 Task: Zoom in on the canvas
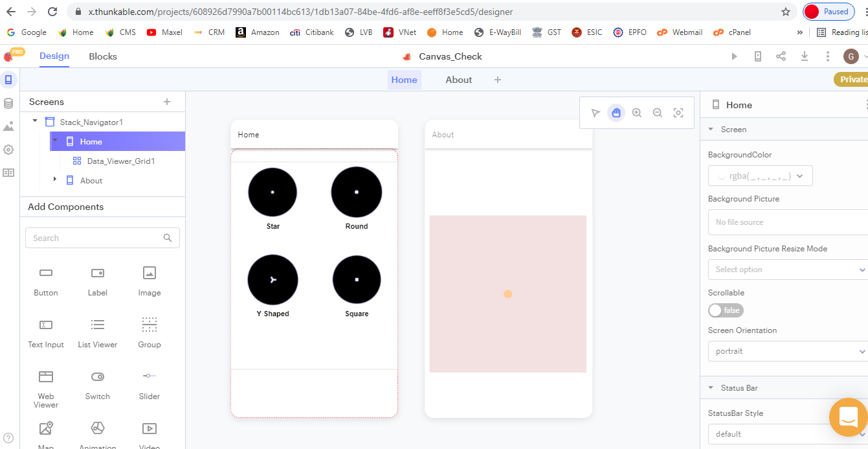pos(637,113)
